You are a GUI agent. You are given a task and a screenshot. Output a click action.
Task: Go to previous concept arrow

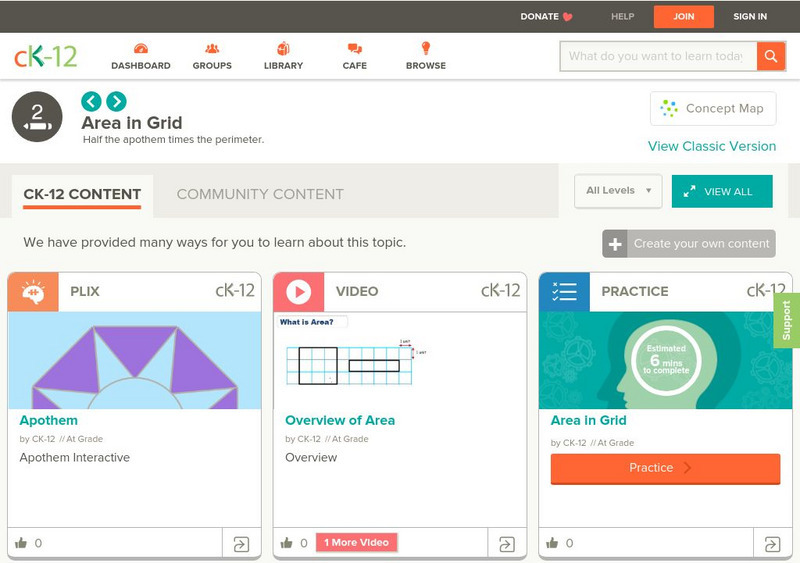(91, 102)
